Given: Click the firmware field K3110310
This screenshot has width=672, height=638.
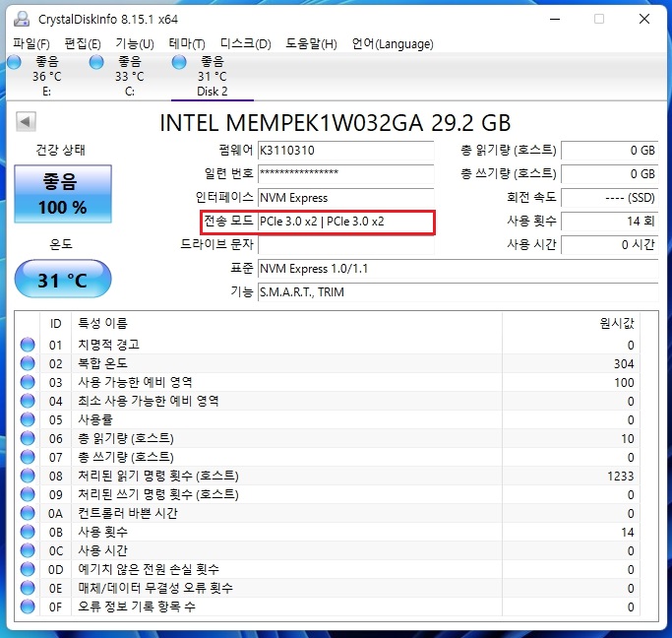Looking at the screenshot, I should point(346,151).
